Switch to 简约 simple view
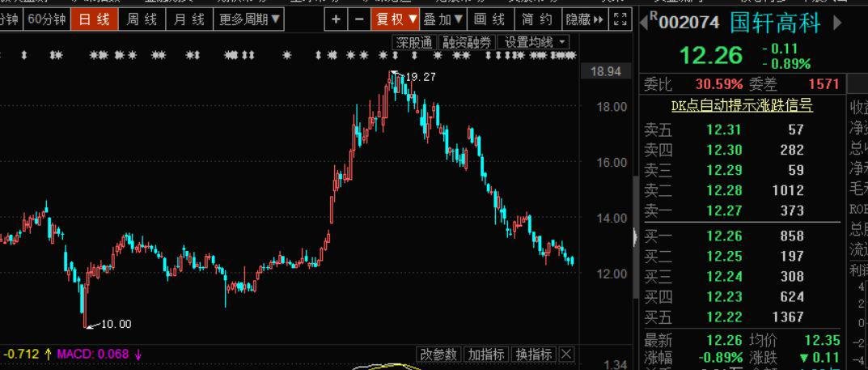 tap(537, 19)
